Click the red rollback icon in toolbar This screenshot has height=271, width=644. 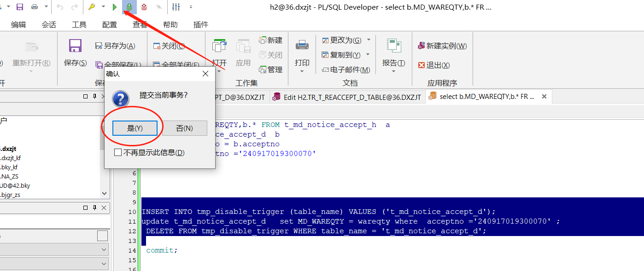(144, 7)
